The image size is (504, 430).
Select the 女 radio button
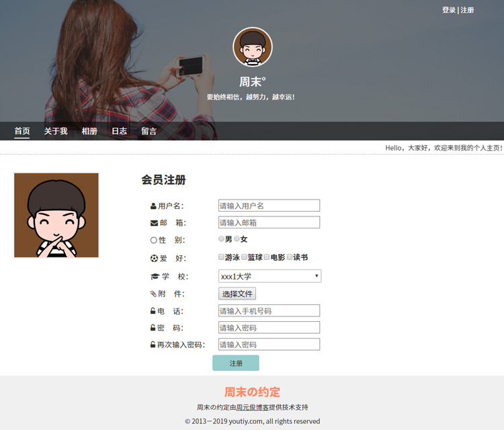(237, 239)
